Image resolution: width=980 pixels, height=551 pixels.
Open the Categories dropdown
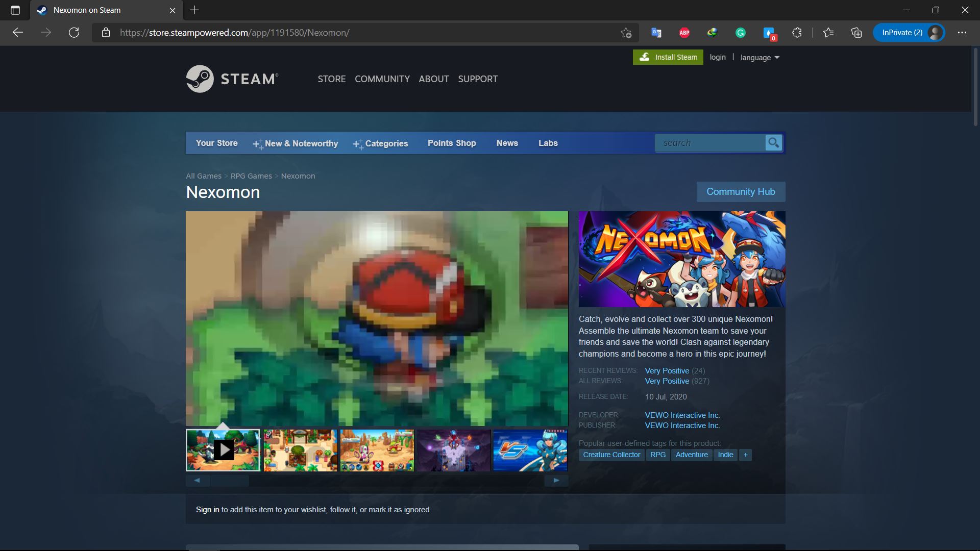tap(386, 143)
